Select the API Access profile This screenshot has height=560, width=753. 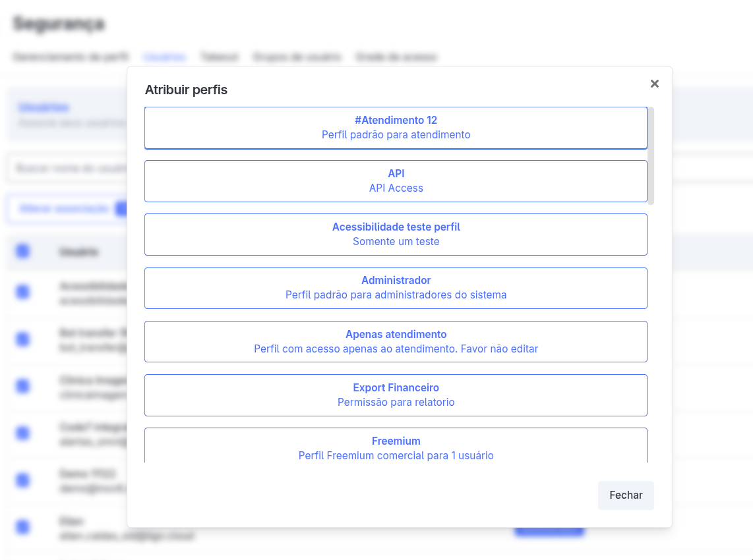(x=396, y=181)
